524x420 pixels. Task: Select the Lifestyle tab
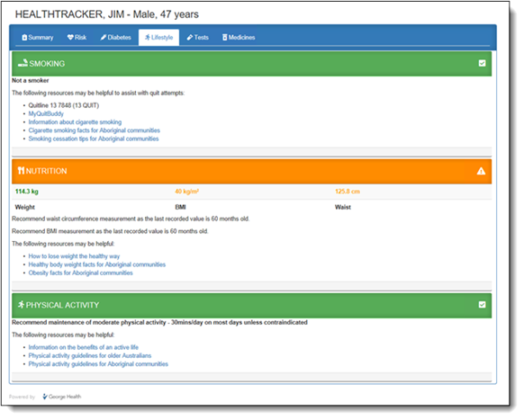(x=158, y=38)
